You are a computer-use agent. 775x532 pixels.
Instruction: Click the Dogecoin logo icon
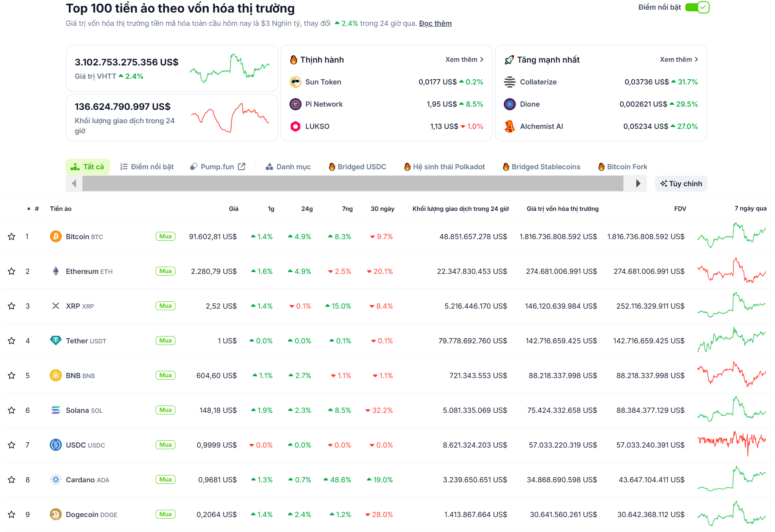click(56, 514)
